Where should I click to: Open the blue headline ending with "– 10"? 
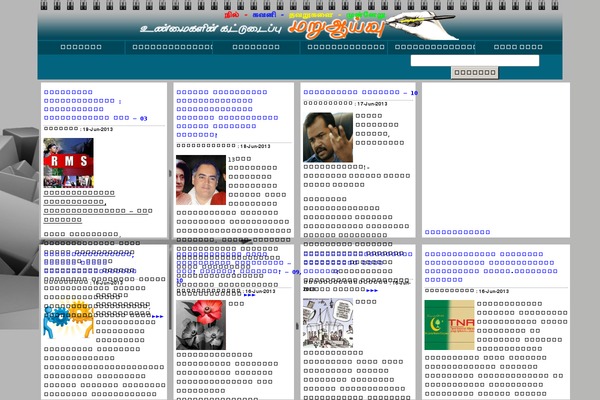(x=360, y=92)
